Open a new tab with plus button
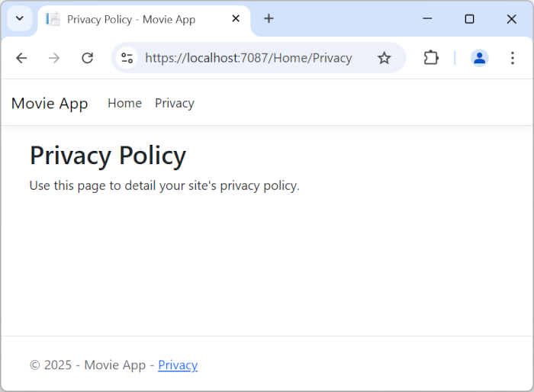Viewport: 534px width, 392px height. point(269,19)
